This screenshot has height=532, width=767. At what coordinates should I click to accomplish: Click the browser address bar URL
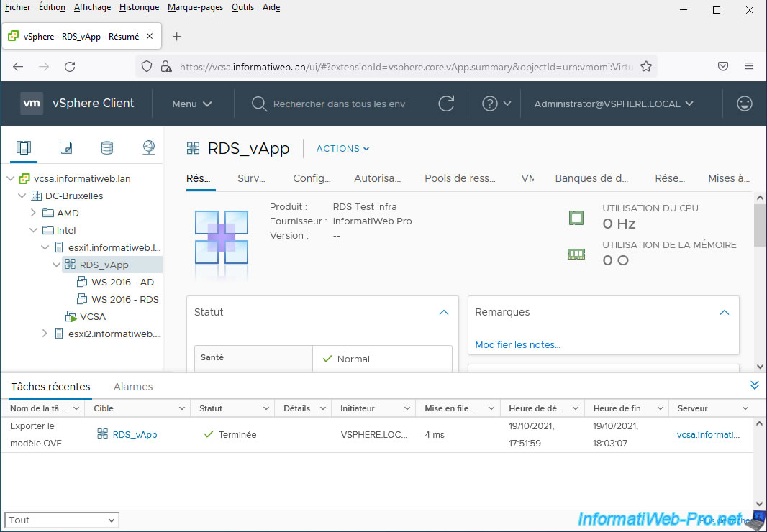(407, 66)
